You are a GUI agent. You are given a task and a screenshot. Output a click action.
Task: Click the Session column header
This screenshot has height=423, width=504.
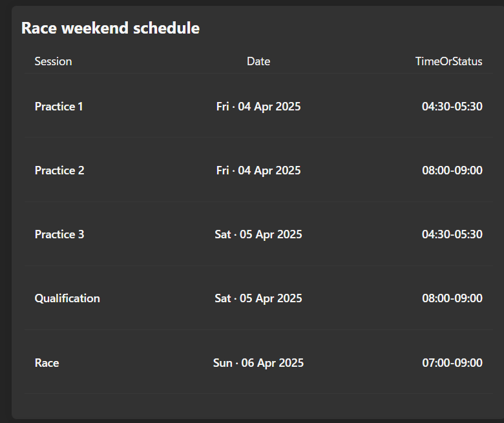pyautogui.click(x=53, y=61)
